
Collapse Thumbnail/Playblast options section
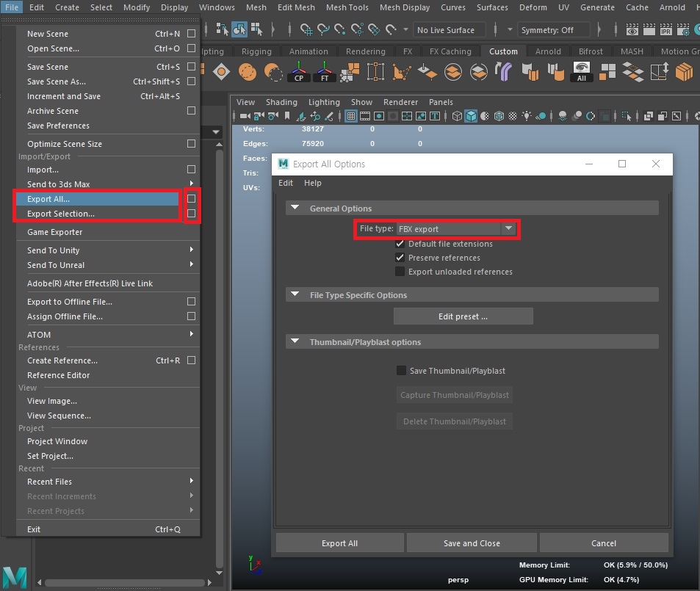tap(295, 341)
